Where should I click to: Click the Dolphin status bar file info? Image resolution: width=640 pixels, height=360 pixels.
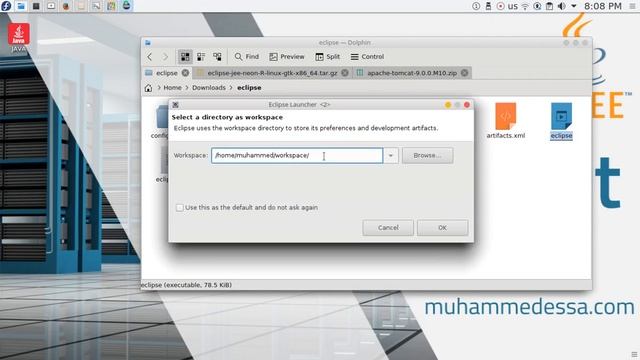(186, 285)
